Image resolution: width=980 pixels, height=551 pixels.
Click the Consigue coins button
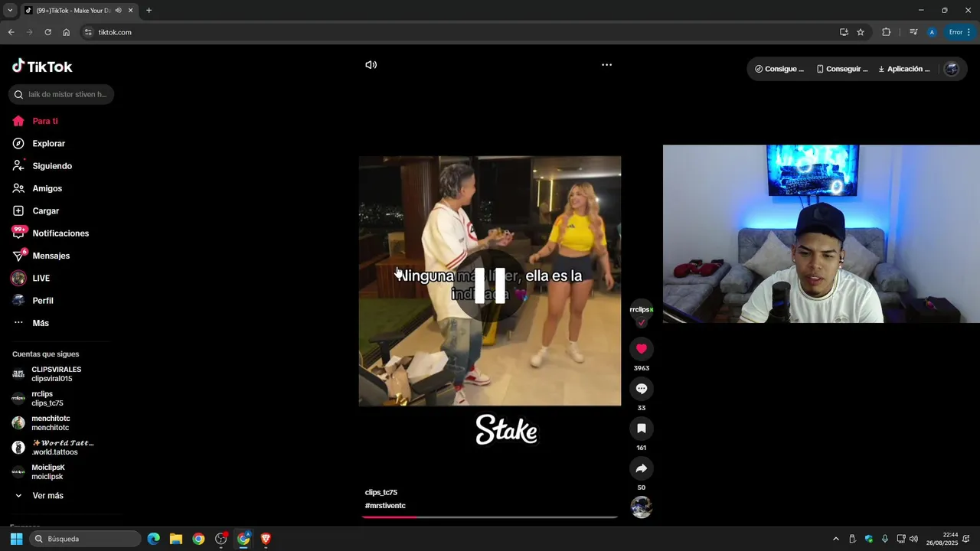coord(779,69)
